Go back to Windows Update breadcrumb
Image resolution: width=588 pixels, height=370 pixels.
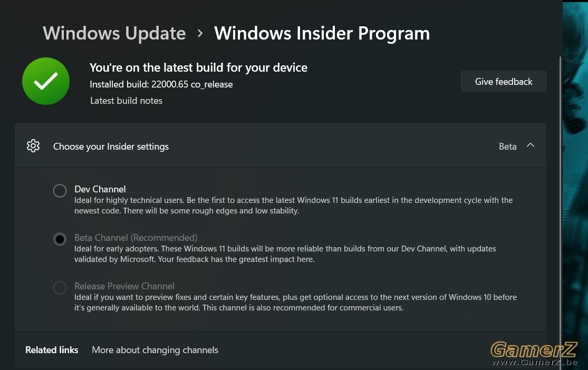[x=114, y=33]
